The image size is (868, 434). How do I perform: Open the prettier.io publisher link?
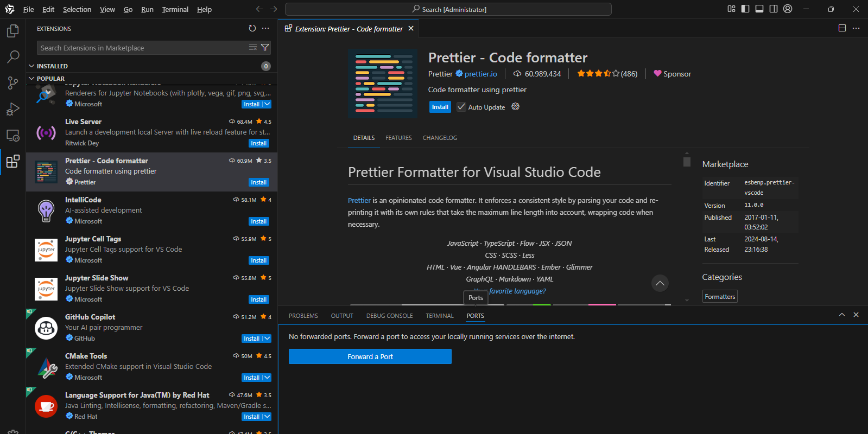pyautogui.click(x=480, y=74)
